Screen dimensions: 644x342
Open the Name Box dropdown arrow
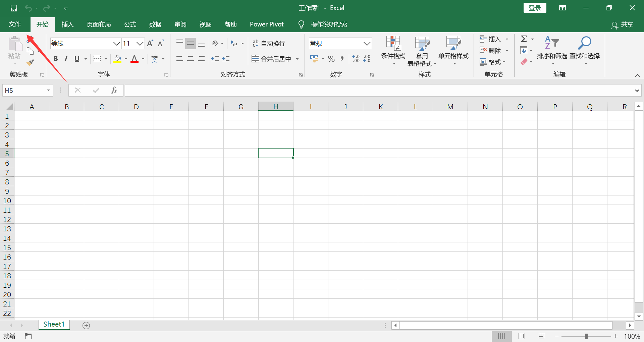(48, 90)
